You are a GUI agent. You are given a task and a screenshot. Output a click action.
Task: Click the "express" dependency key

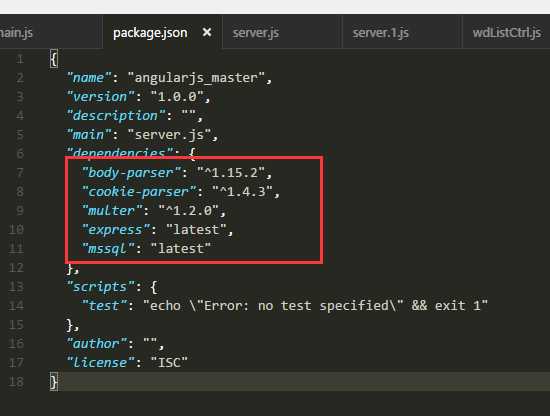pyautogui.click(x=116, y=230)
